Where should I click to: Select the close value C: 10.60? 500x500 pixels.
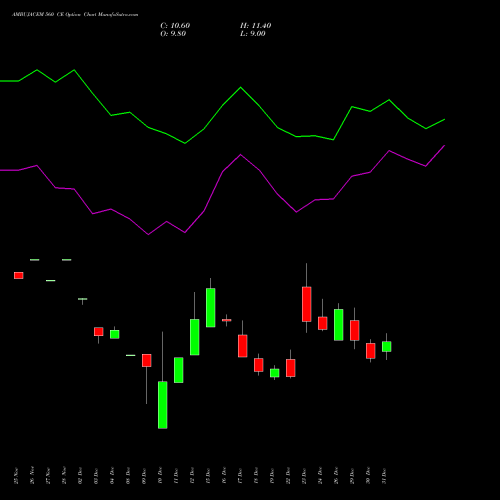point(175,26)
